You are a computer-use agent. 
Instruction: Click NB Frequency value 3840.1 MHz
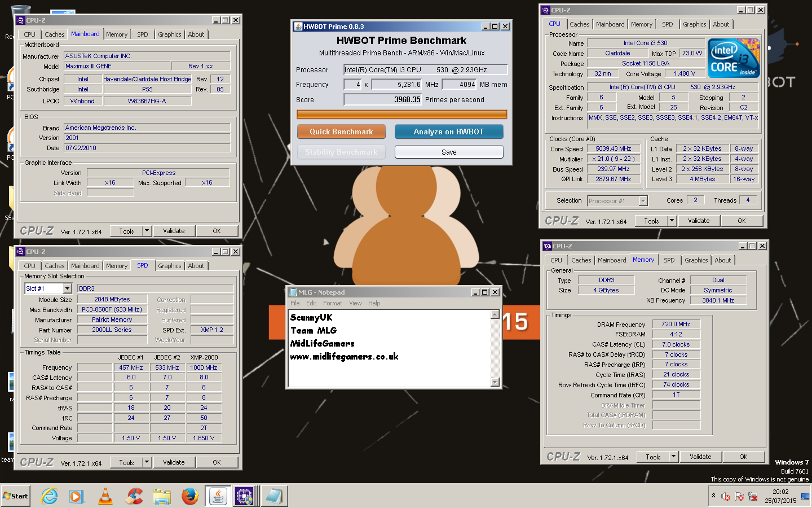[x=718, y=300]
